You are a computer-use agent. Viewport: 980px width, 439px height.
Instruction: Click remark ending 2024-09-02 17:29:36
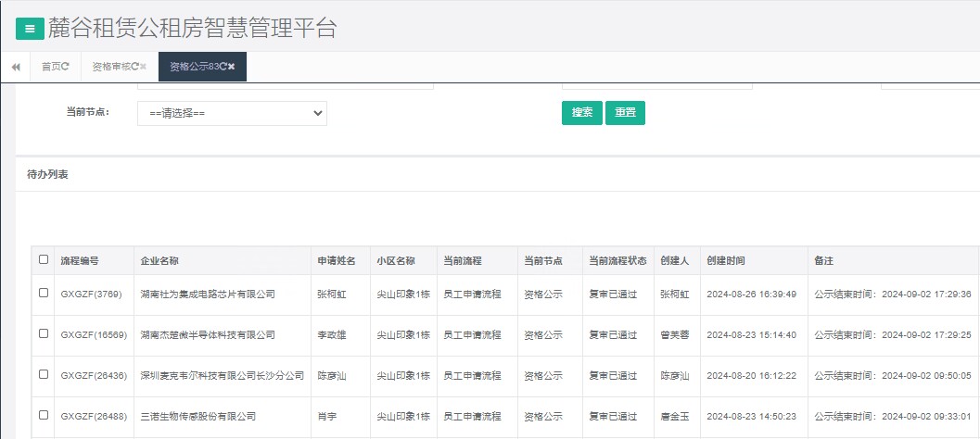click(x=893, y=295)
